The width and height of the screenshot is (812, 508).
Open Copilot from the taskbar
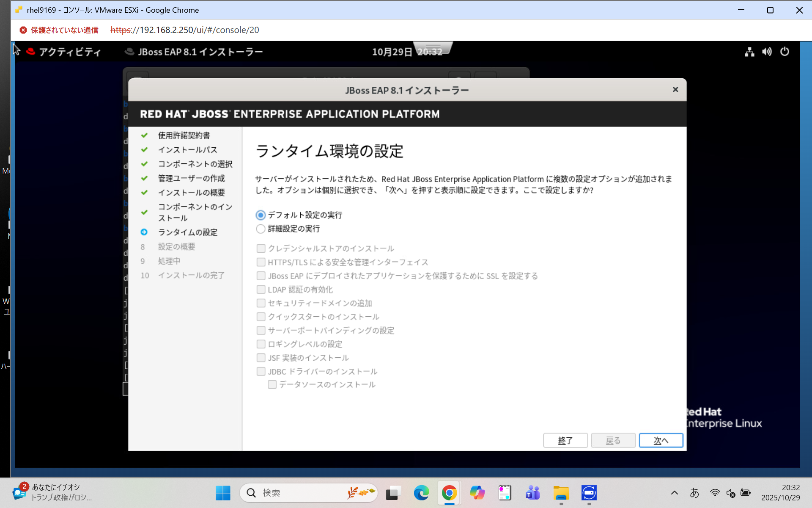477,493
